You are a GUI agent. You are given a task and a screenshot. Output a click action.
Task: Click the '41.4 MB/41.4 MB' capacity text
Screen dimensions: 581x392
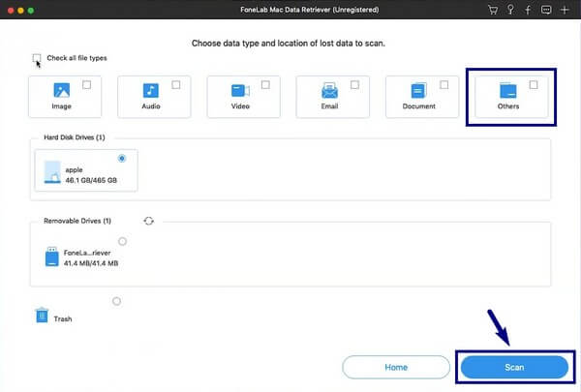tap(91, 263)
